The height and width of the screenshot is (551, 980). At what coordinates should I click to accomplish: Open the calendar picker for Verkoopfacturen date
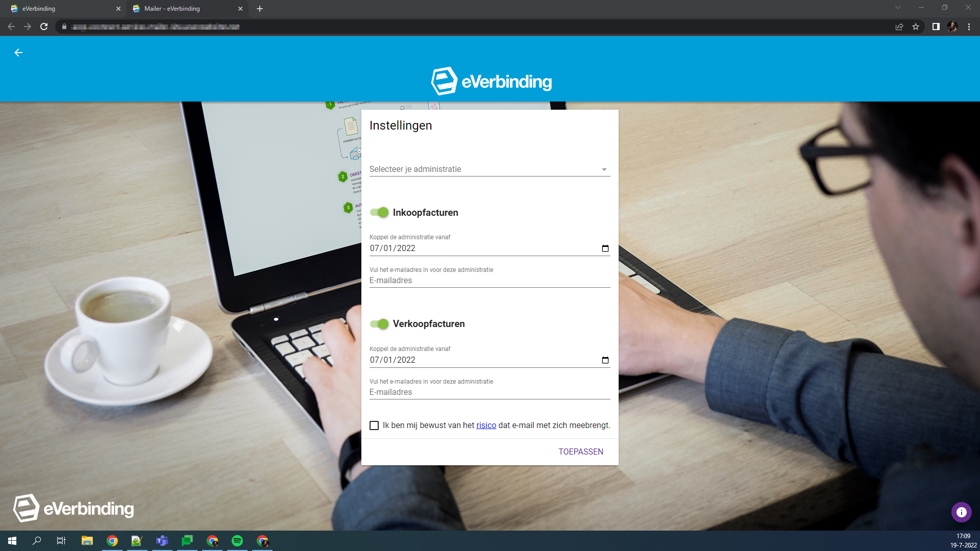tap(605, 360)
